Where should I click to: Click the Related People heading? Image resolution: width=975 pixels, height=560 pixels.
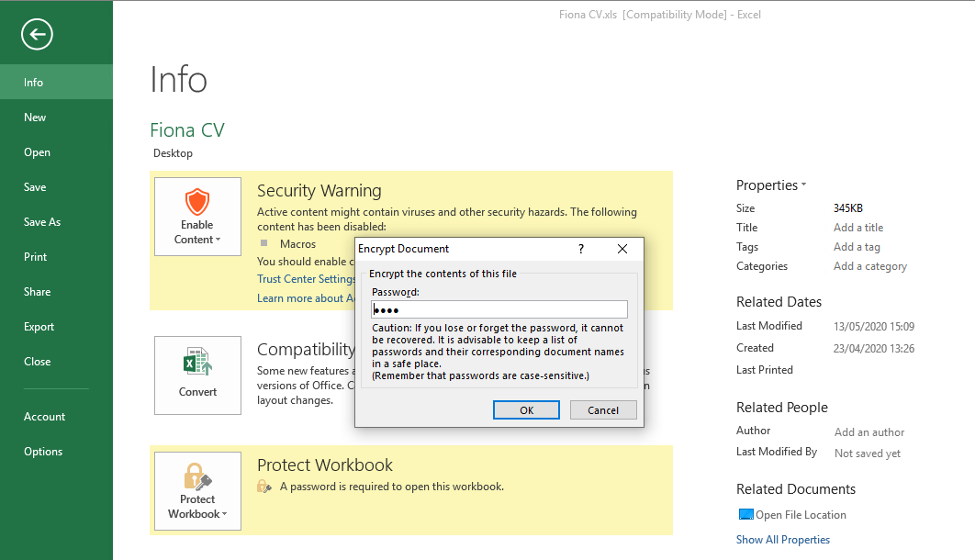point(781,407)
